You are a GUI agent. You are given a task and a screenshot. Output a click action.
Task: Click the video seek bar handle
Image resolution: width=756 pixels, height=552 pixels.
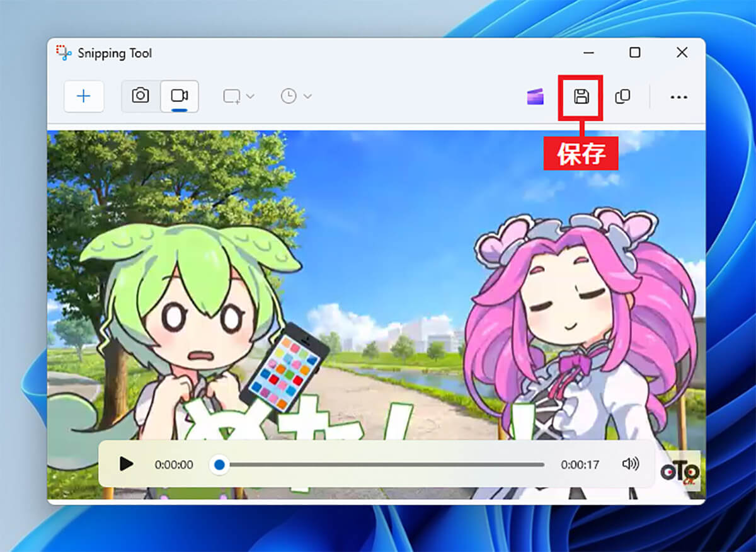pyautogui.click(x=219, y=464)
